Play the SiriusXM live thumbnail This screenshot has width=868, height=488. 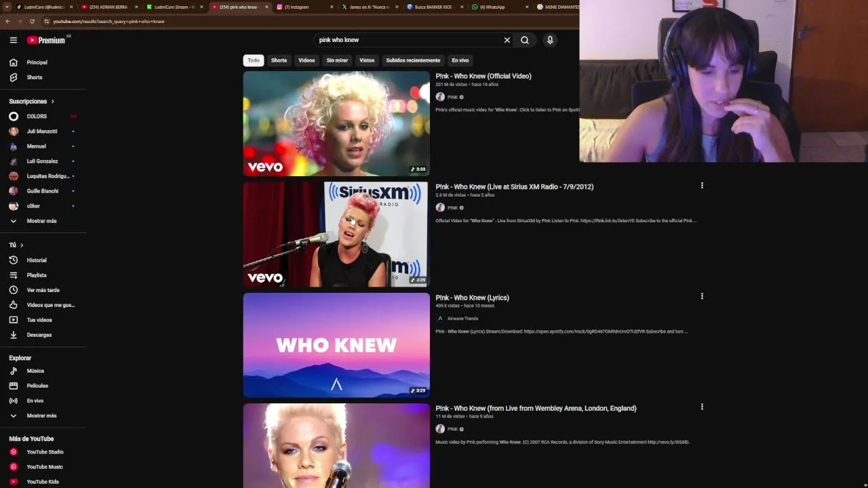(336, 235)
